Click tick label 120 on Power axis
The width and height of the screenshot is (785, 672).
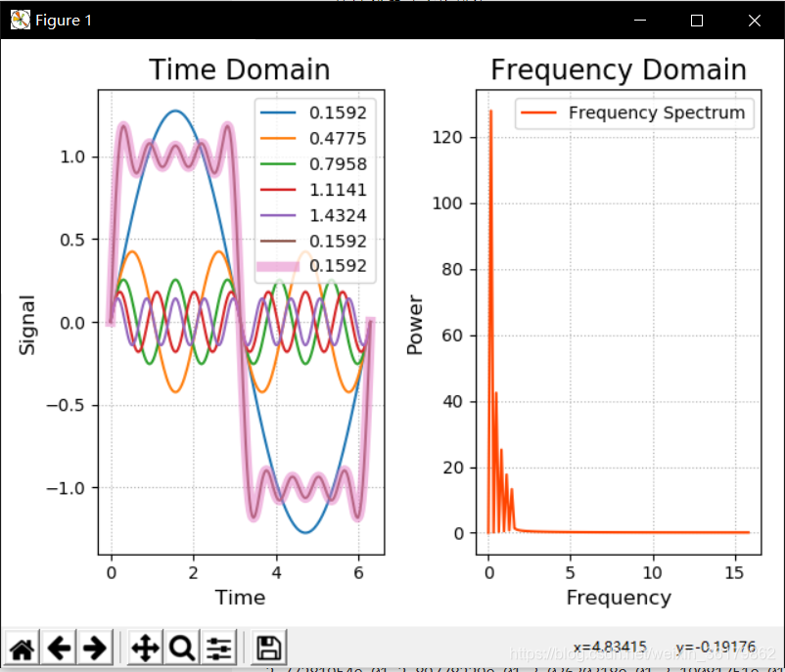tap(447, 138)
